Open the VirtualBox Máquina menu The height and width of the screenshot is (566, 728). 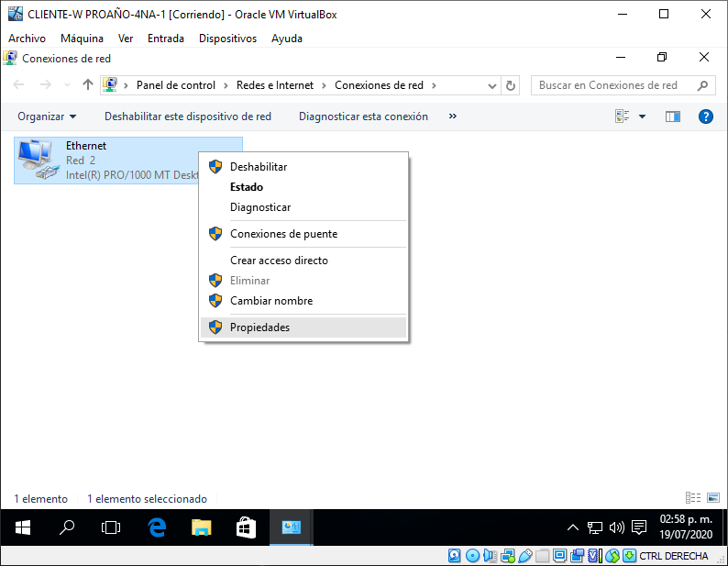tap(82, 39)
